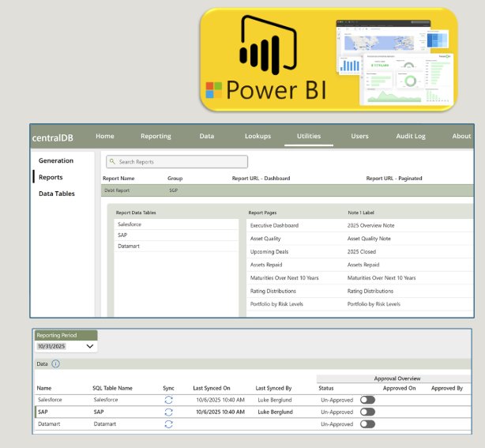Select Rating Distributions report page
485x448 pixels.
pyautogui.click(x=273, y=291)
